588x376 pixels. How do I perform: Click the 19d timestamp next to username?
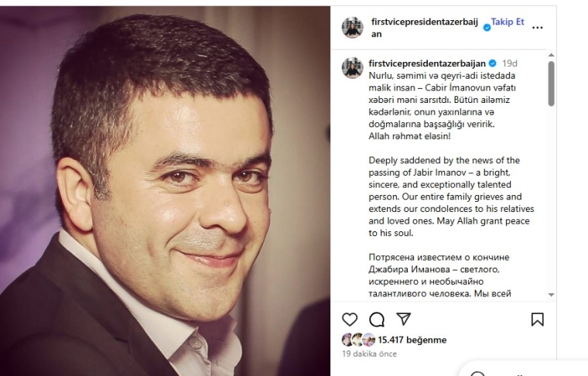[509, 63]
